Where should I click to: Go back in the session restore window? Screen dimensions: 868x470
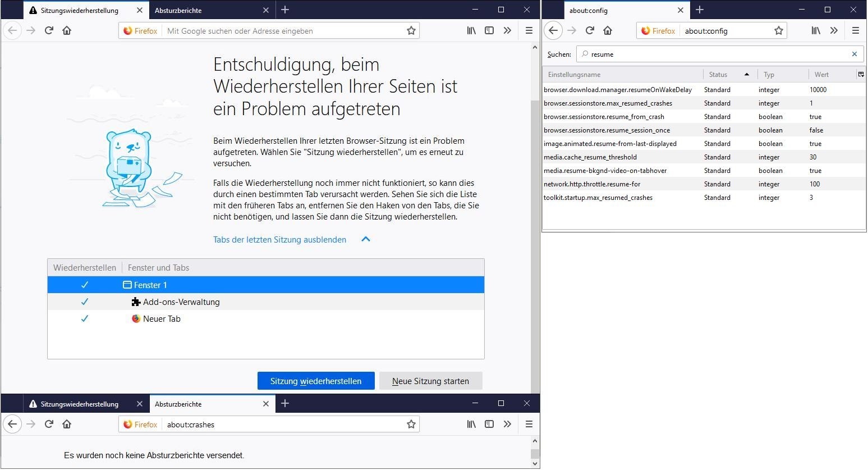click(13, 30)
